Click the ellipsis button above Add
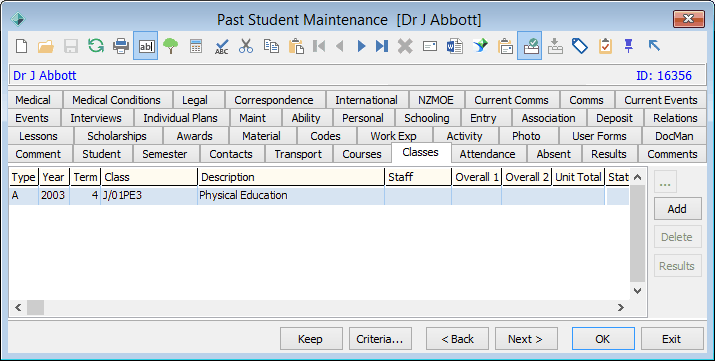Image resolution: width=715 pixels, height=361 pixels. 665,182
